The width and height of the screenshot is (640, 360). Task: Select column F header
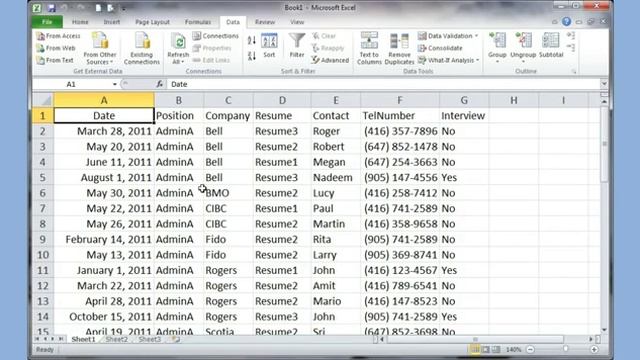pos(400,100)
